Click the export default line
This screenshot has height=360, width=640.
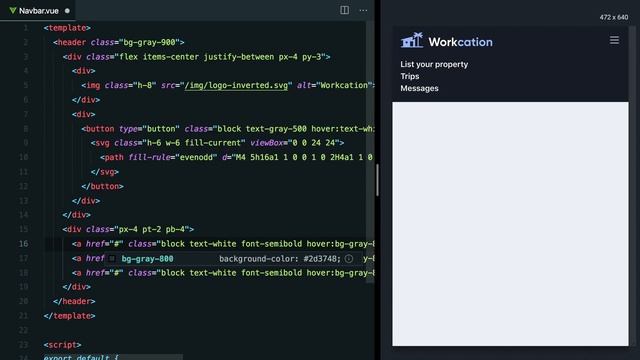tap(81, 357)
